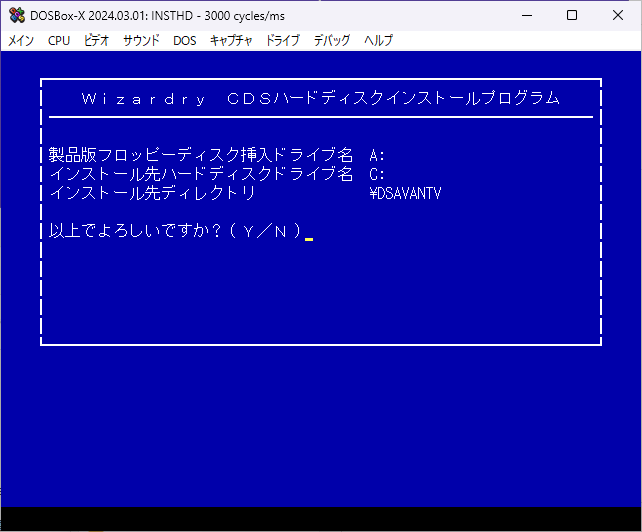Open the ドライブ menu
This screenshot has height=532, width=642.
[x=283, y=41]
